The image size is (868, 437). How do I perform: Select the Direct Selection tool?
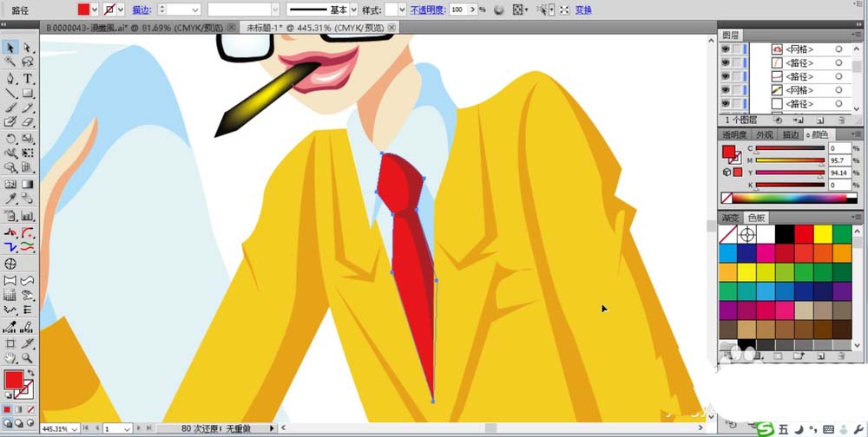27,49
